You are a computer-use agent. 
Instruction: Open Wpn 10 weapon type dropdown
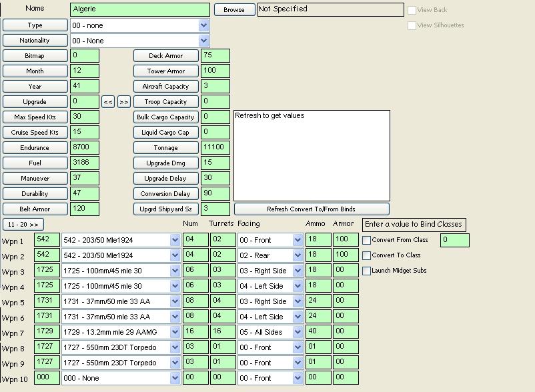click(175, 378)
